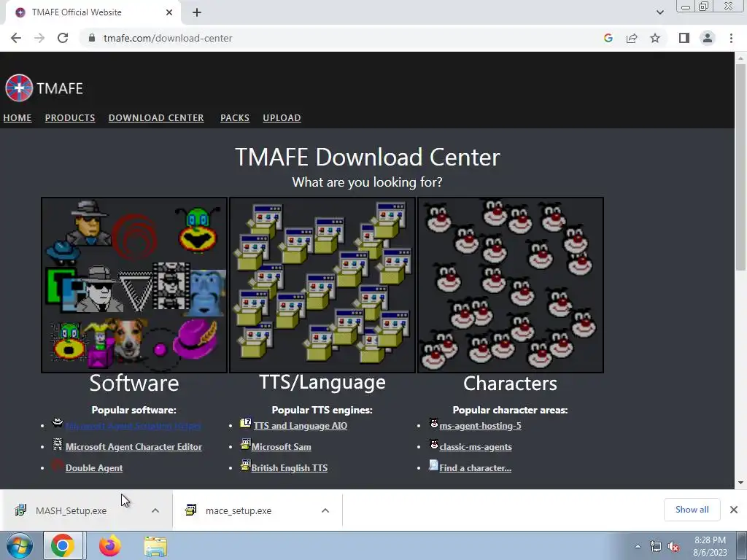747x560 pixels.
Task: Open DOWNLOAD CENTER menu item
Action: (156, 117)
